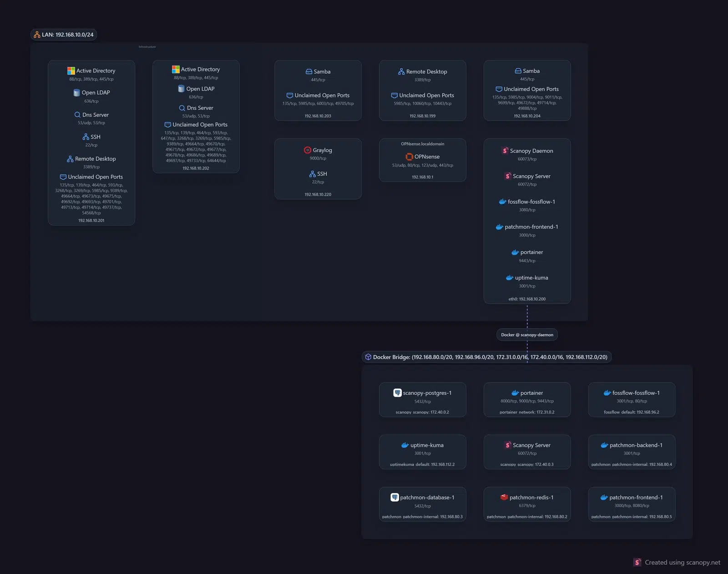Click the Docker icon for portainer at 172.31.0.2
This screenshot has width=728, height=574.
click(x=515, y=393)
